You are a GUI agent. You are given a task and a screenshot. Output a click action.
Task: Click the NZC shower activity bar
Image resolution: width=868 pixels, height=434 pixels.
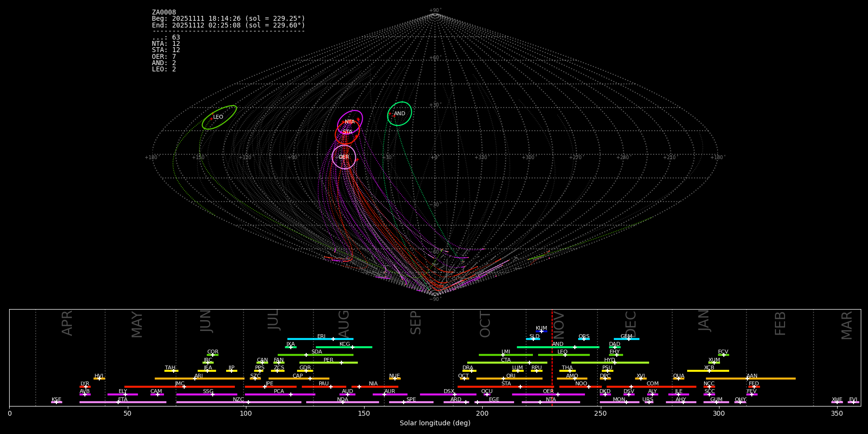(x=238, y=402)
